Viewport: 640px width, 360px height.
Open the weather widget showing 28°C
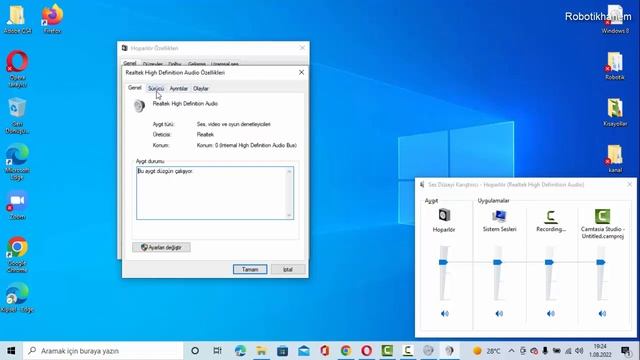[487, 351]
